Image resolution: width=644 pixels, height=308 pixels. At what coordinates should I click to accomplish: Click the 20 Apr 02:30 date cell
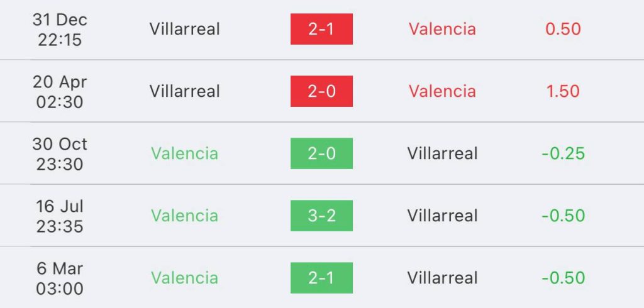click(x=60, y=91)
